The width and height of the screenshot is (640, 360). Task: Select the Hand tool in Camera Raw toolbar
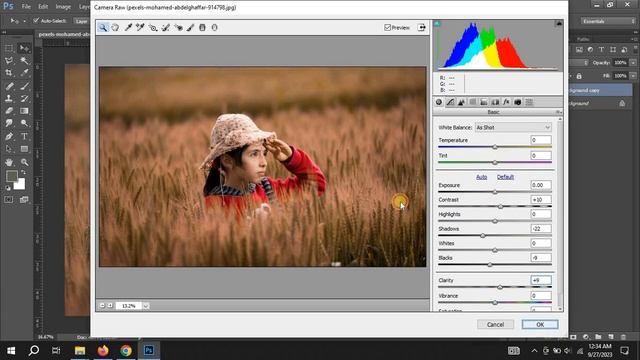point(116,27)
